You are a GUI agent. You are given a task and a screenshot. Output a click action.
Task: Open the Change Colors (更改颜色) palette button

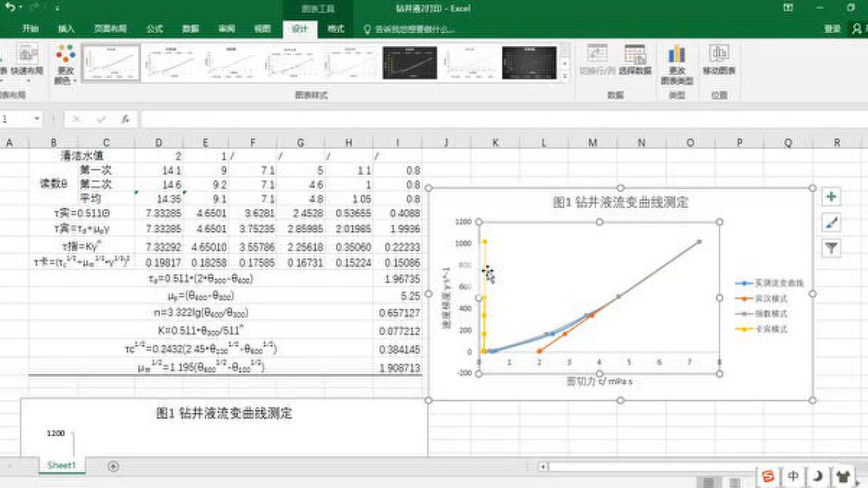coord(66,64)
